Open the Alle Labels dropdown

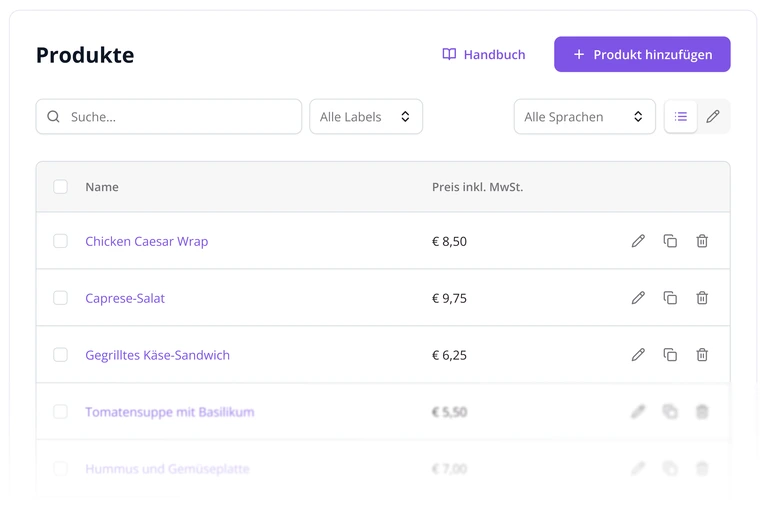click(x=366, y=117)
